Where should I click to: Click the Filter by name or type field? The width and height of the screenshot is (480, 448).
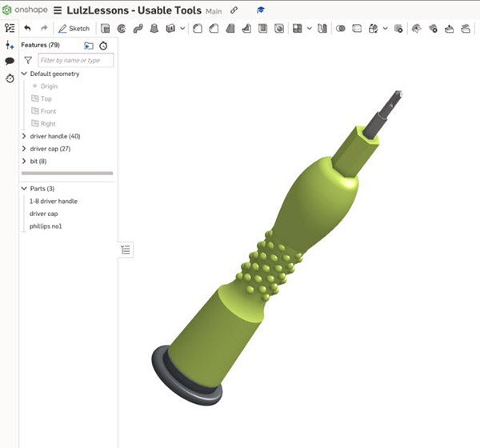(76, 60)
